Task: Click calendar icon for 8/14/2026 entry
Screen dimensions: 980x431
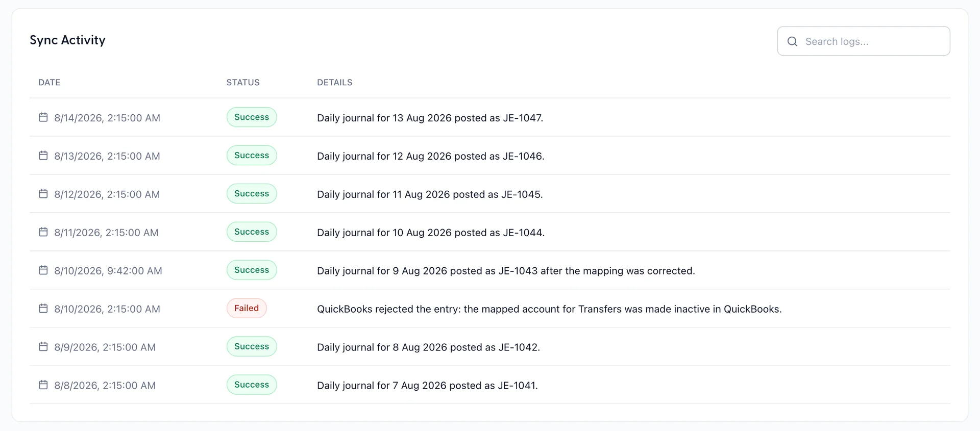Action: tap(43, 117)
